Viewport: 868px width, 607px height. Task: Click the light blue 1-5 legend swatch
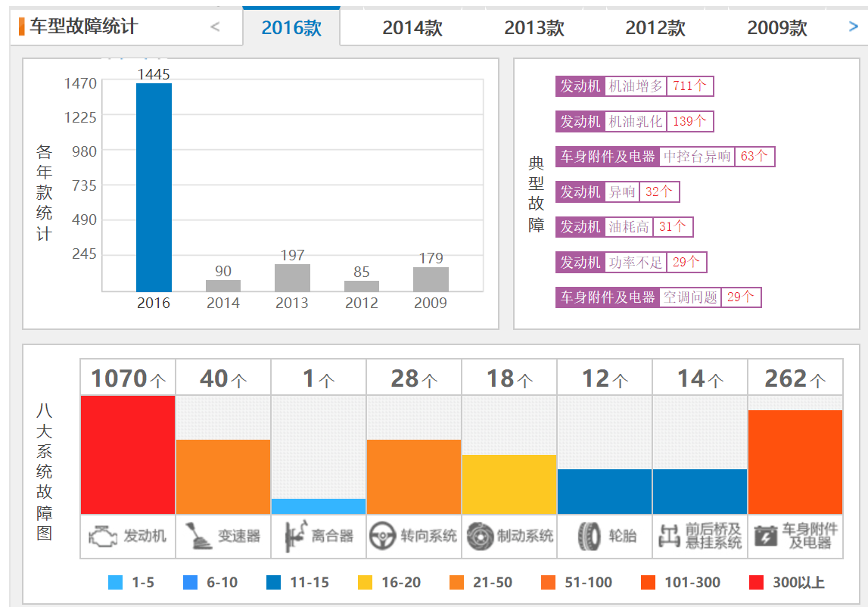point(115,582)
